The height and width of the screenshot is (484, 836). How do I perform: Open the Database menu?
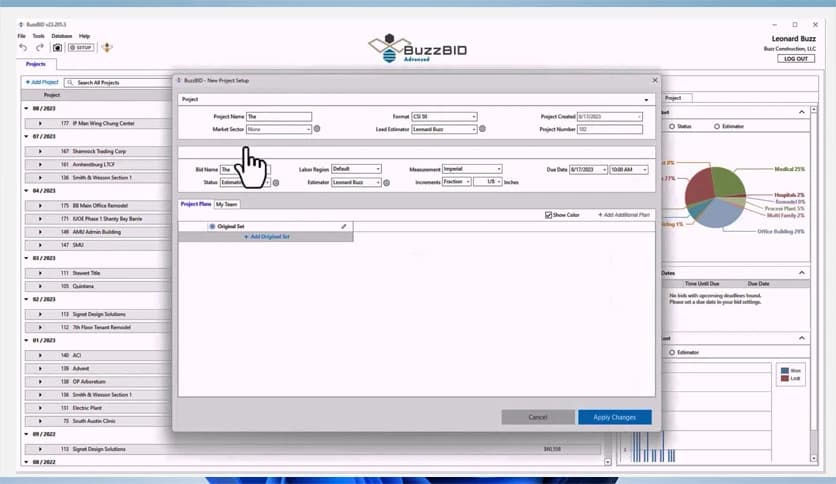(x=61, y=36)
